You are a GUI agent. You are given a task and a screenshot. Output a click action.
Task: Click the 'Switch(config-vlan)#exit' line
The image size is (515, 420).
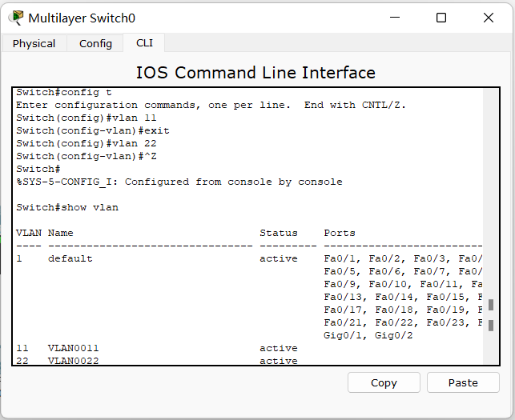pyautogui.click(x=93, y=130)
